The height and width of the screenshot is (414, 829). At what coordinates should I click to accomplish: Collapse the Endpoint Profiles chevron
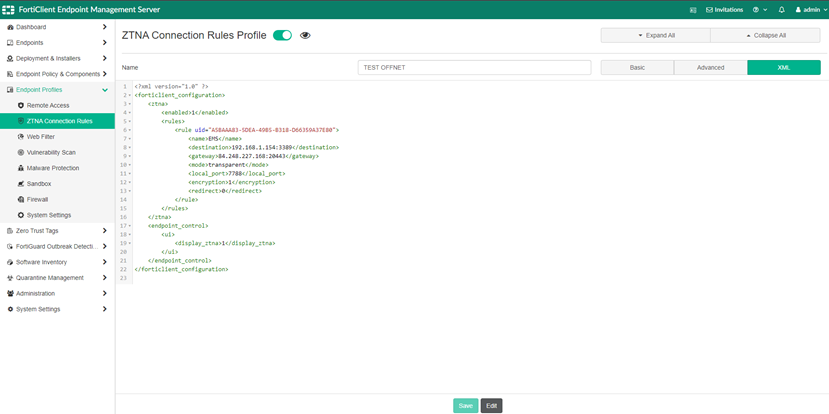tap(105, 90)
